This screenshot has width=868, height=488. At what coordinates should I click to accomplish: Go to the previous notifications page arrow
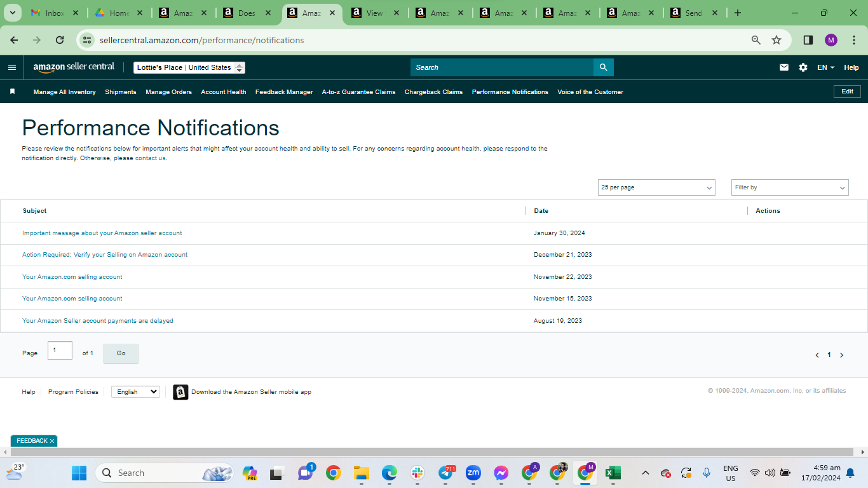[817, 355]
